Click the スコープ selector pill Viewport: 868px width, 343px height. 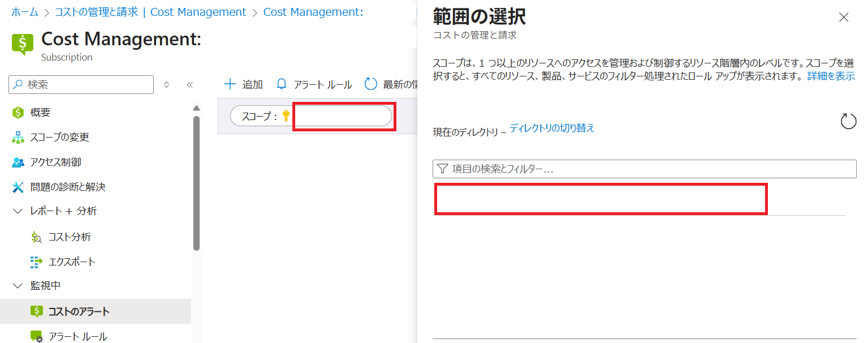tap(311, 116)
